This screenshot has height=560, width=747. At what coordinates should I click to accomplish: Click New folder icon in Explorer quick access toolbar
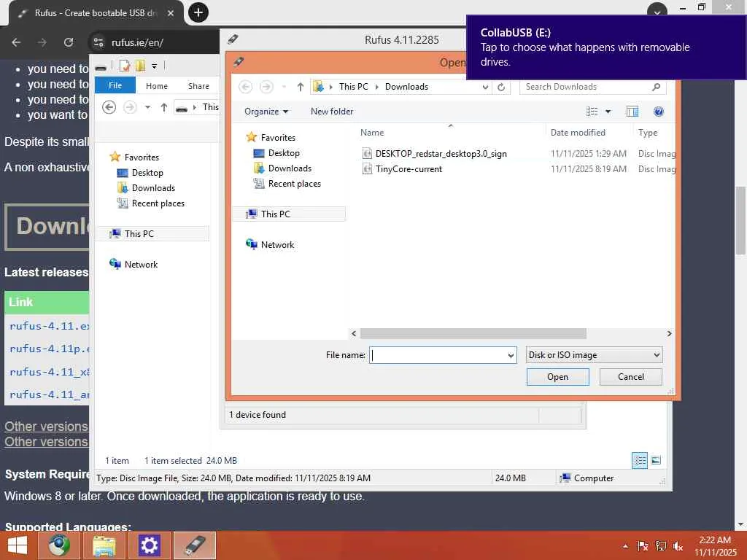pyautogui.click(x=140, y=66)
